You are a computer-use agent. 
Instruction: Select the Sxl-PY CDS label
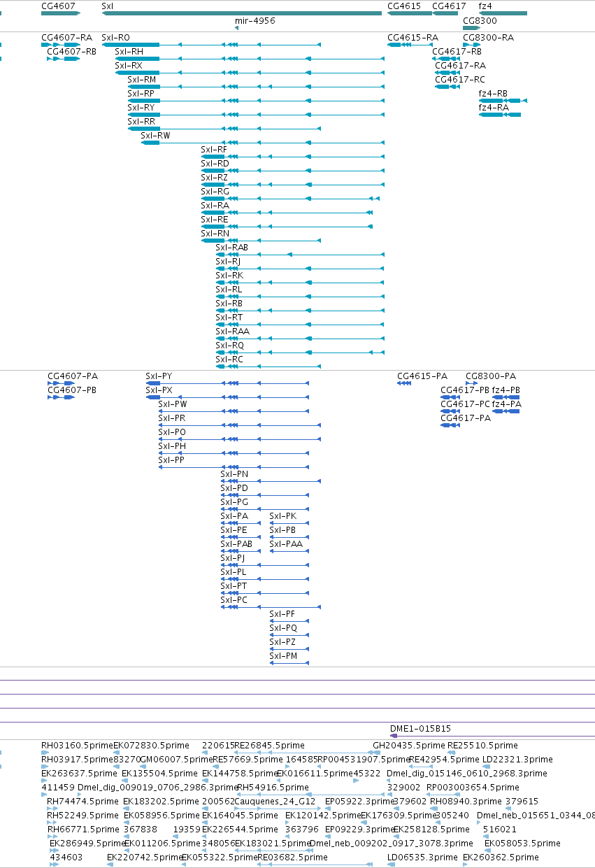(x=159, y=376)
